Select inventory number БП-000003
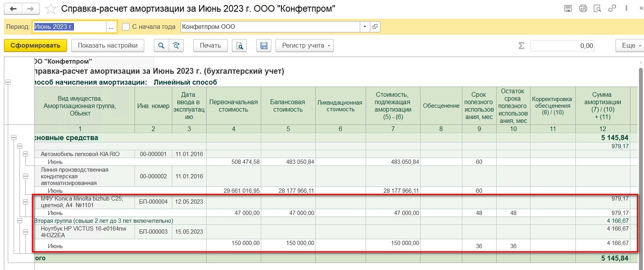 [153, 232]
